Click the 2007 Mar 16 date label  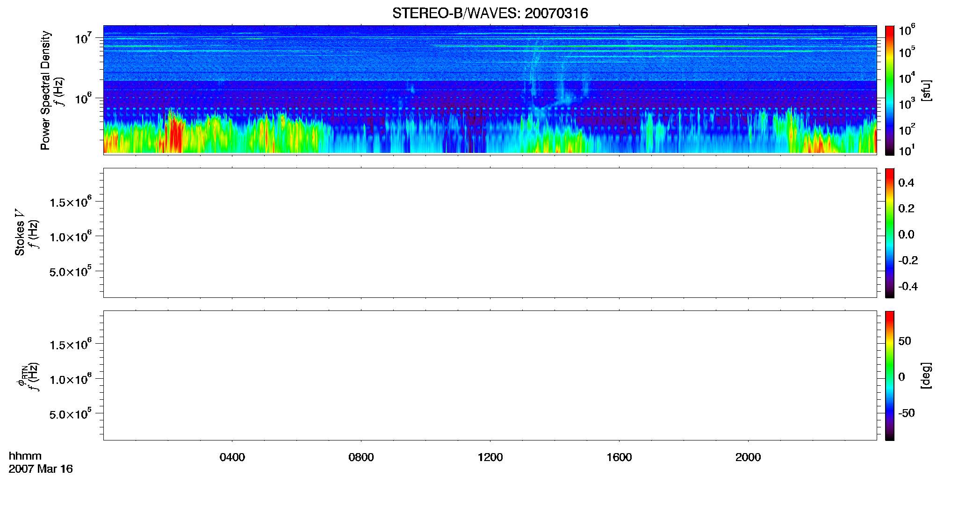pos(41,469)
